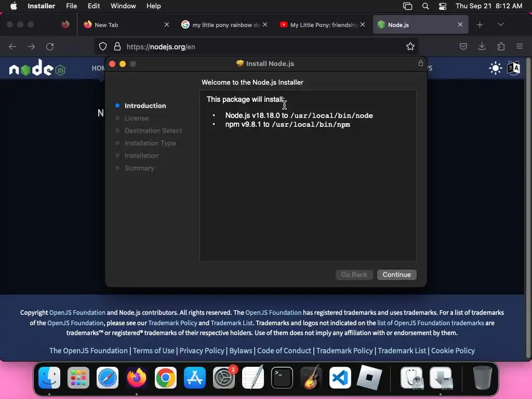Click the Stage Manager windows icon in menu bar
This screenshot has height=399, width=532.
pyautogui.click(x=407, y=6)
